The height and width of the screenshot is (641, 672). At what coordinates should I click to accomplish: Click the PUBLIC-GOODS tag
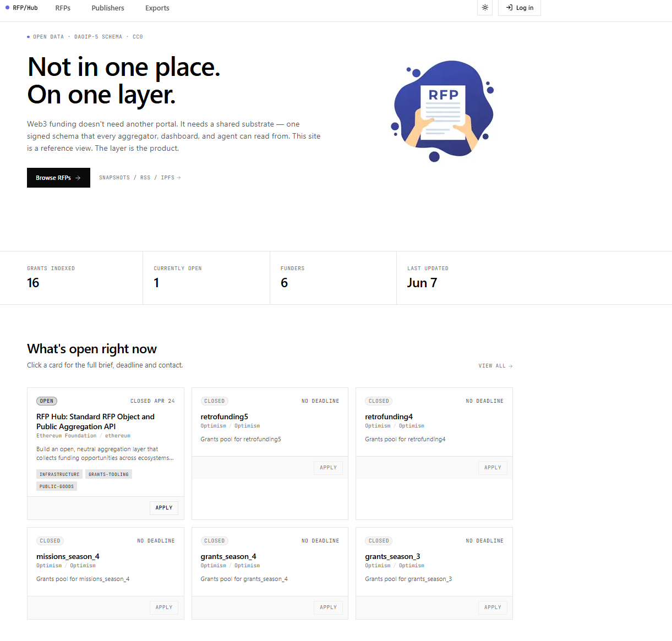[x=57, y=486]
